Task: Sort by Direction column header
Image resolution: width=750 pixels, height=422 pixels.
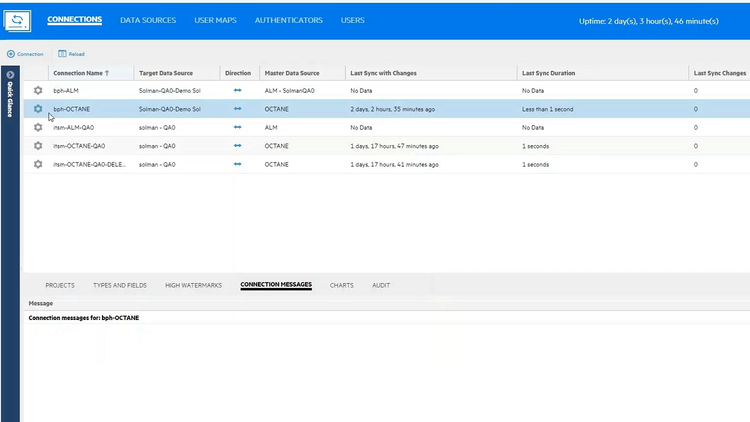Action: click(238, 73)
